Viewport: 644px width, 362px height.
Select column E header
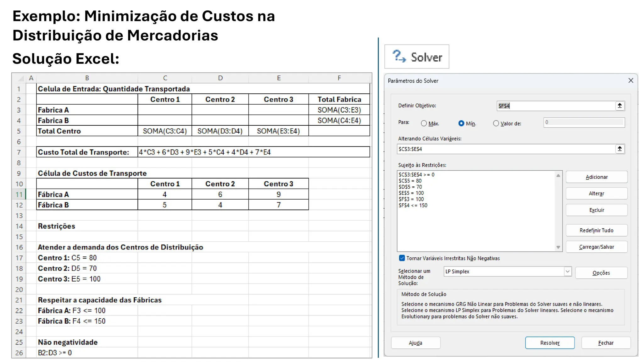point(279,78)
